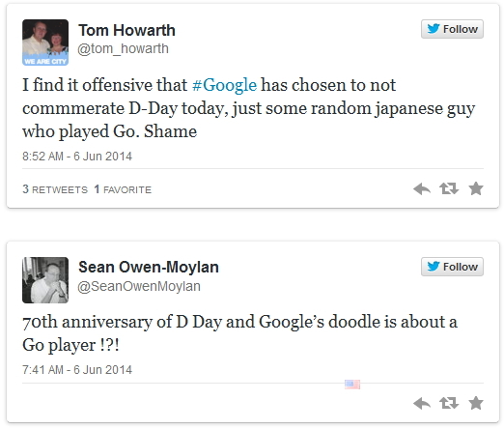Image resolution: width=504 pixels, height=429 pixels.
Task: Favorite Tom Howarth's tweet with the star
Action: pyautogui.click(x=476, y=188)
